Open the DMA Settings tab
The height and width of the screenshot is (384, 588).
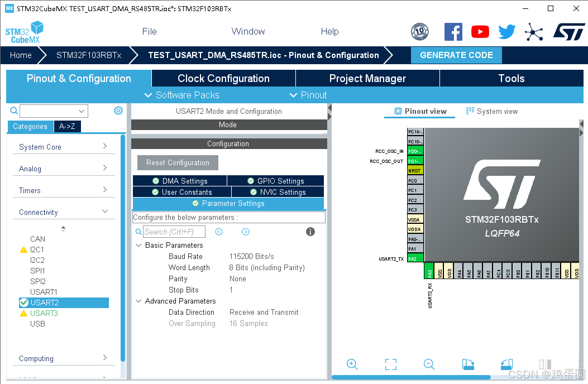(x=180, y=181)
